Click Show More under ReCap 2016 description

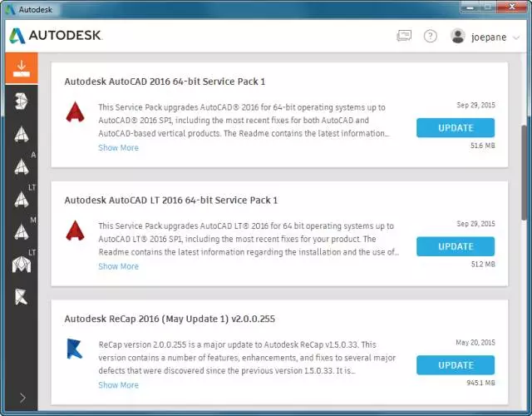point(118,385)
